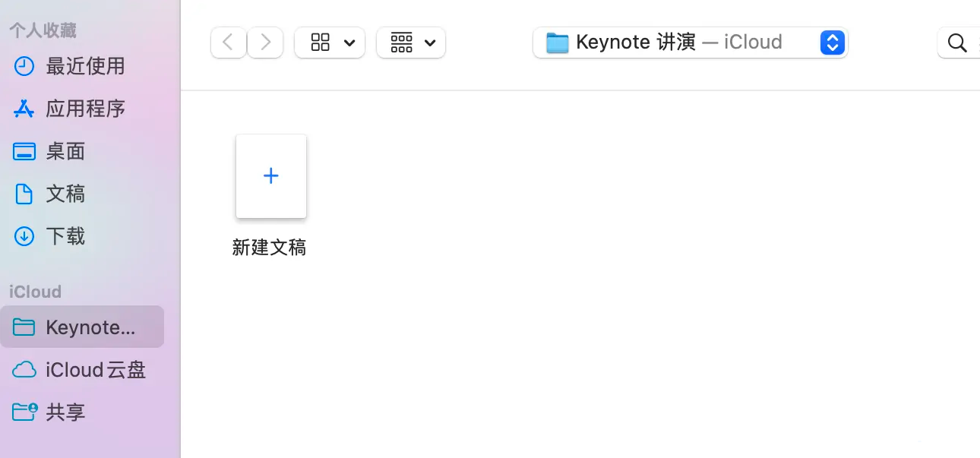Screen dimensions: 980x458
Task: Go back using the left arrow button
Action: tap(229, 43)
